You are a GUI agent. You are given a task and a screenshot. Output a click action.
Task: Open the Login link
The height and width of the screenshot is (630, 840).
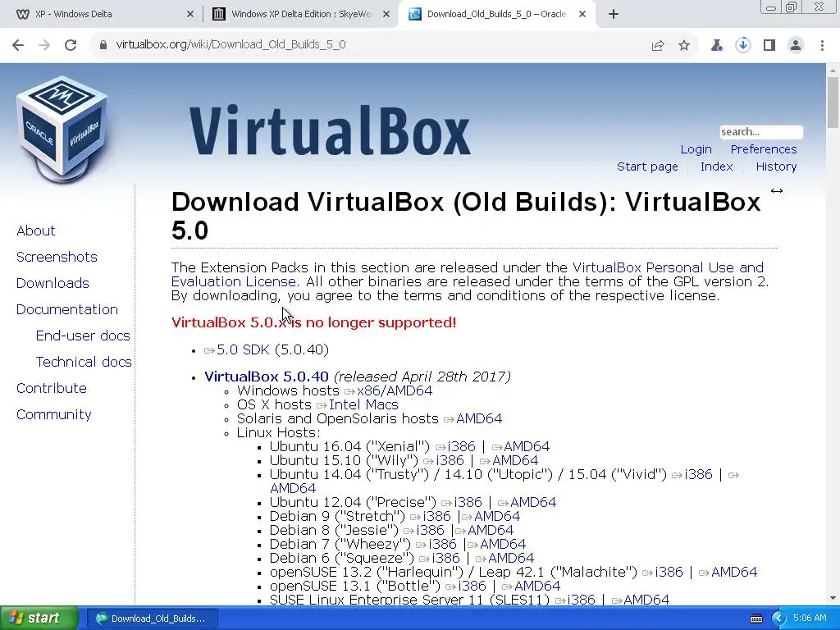pyautogui.click(x=696, y=149)
